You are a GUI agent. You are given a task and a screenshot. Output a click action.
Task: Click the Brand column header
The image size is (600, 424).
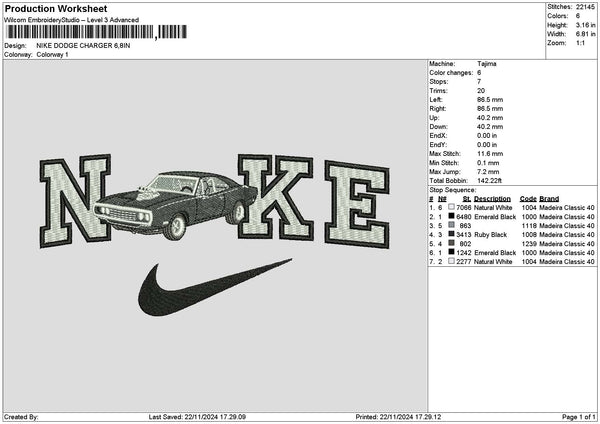tap(549, 199)
